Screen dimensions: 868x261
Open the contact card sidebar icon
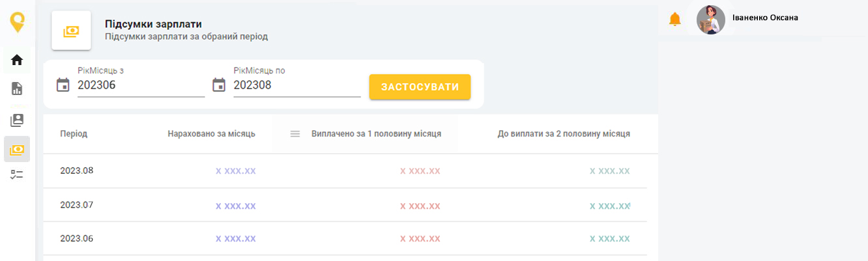17,120
